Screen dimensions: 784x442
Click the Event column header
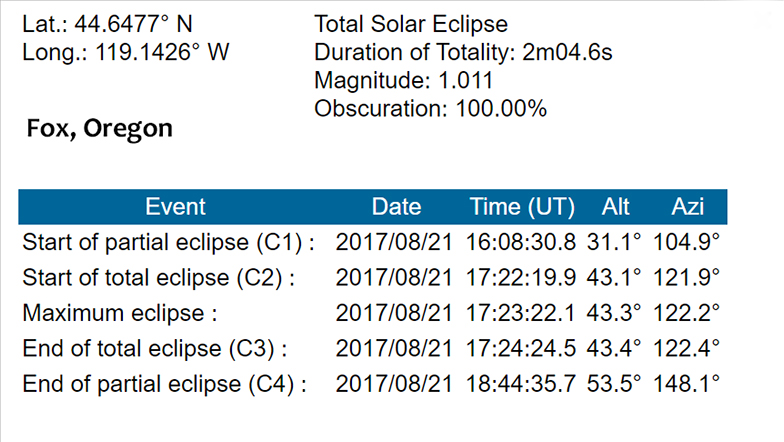pyautogui.click(x=175, y=207)
